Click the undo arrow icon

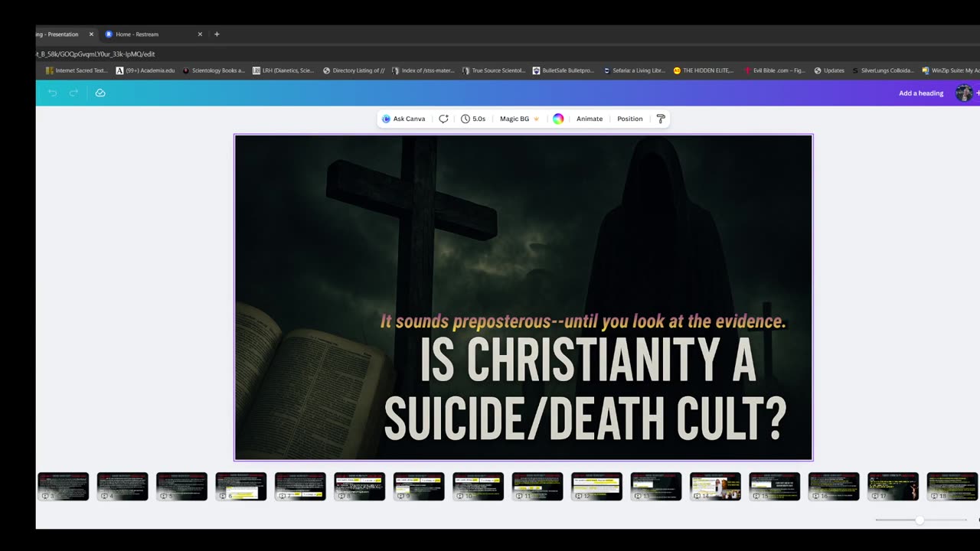coord(53,93)
